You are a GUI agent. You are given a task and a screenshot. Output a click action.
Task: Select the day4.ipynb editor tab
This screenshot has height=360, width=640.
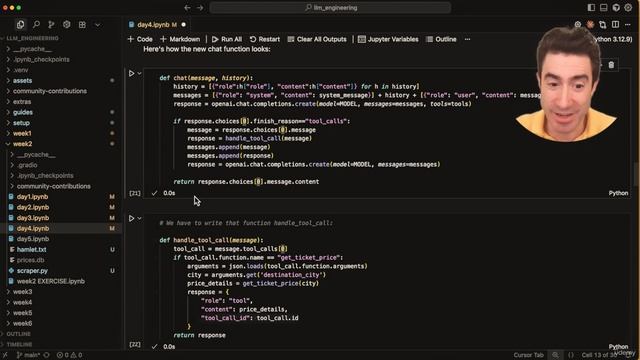tap(157, 24)
